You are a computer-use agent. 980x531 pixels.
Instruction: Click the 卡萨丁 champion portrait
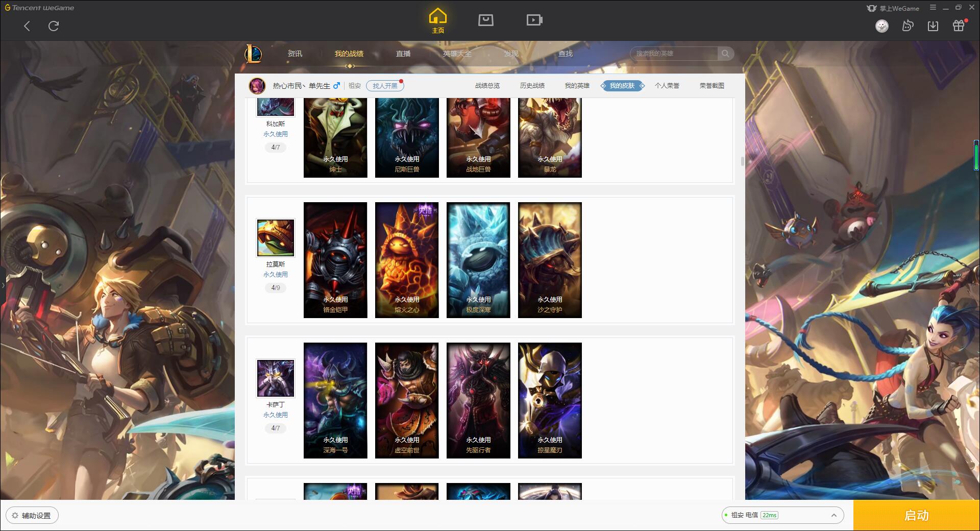(276, 378)
